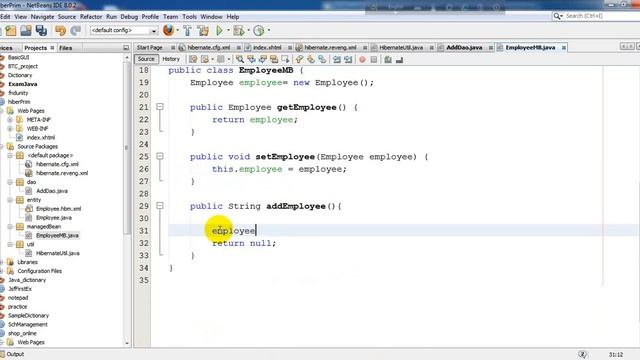Screen dimensions: 640x360
Task: Open the Run Project dropdown arrow
Action: click(228, 31)
